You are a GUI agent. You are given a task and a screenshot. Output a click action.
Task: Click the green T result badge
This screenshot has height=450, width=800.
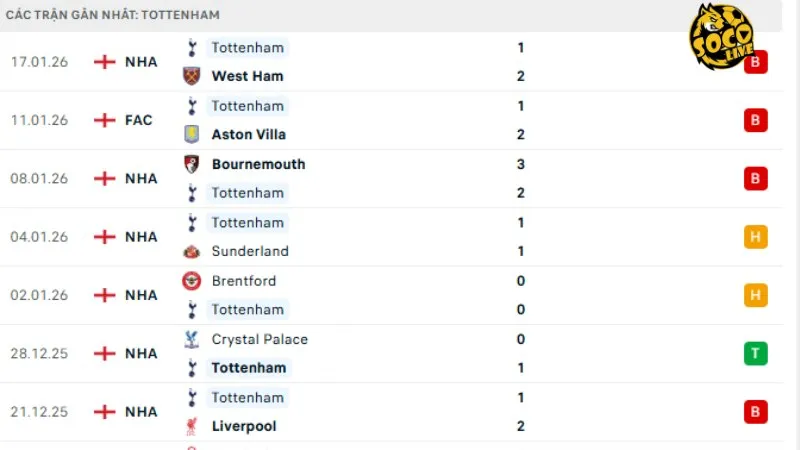pyautogui.click(x=755, y=353)
